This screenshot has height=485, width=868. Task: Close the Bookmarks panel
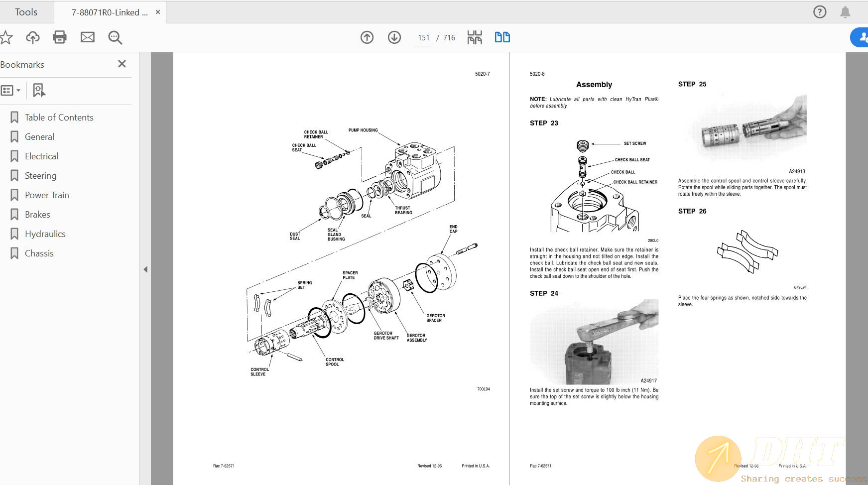click(x=122, y=64)
